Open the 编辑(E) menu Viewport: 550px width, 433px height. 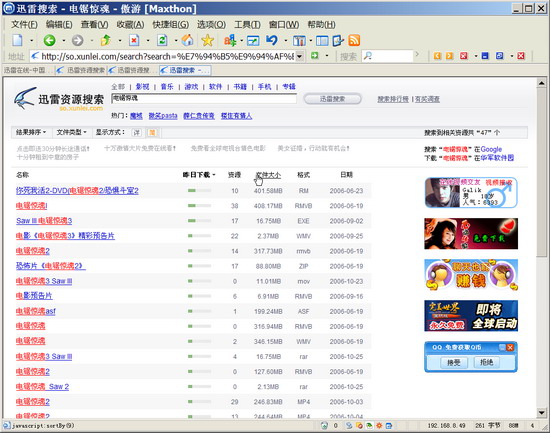pos(59,25)
